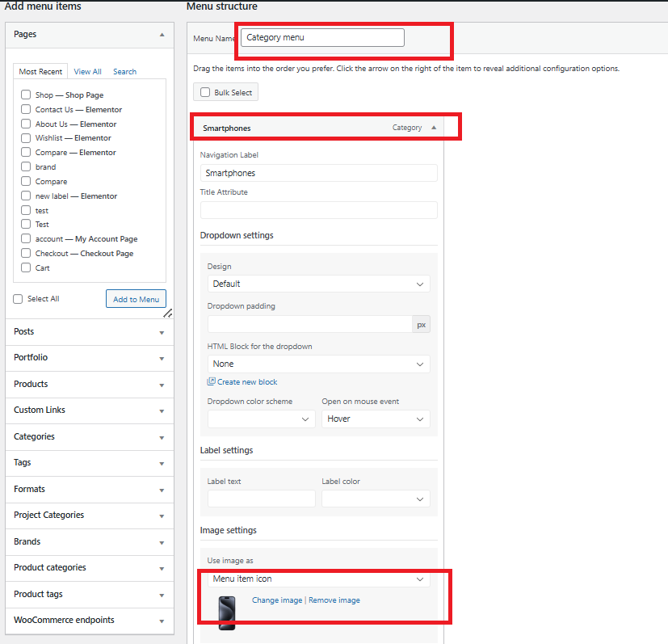Expand the Custom Links panel
The width and height of the screenshot is (668, 644).
(90, 410)
